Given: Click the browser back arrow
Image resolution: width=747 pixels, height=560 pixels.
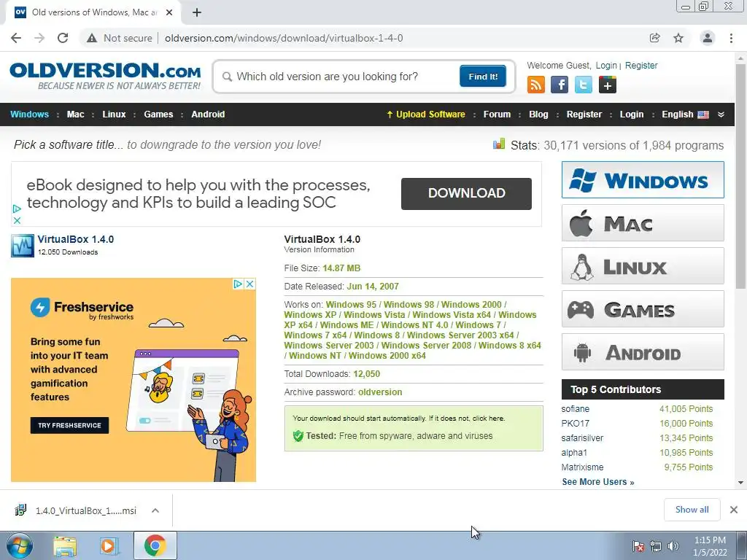Looking at the screenshot, I should 16,38.
